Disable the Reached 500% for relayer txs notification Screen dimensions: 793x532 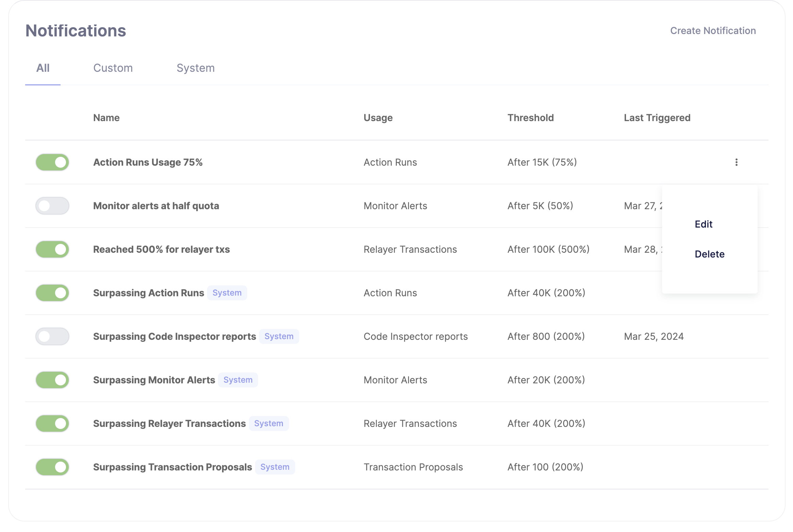click(53, 249)
